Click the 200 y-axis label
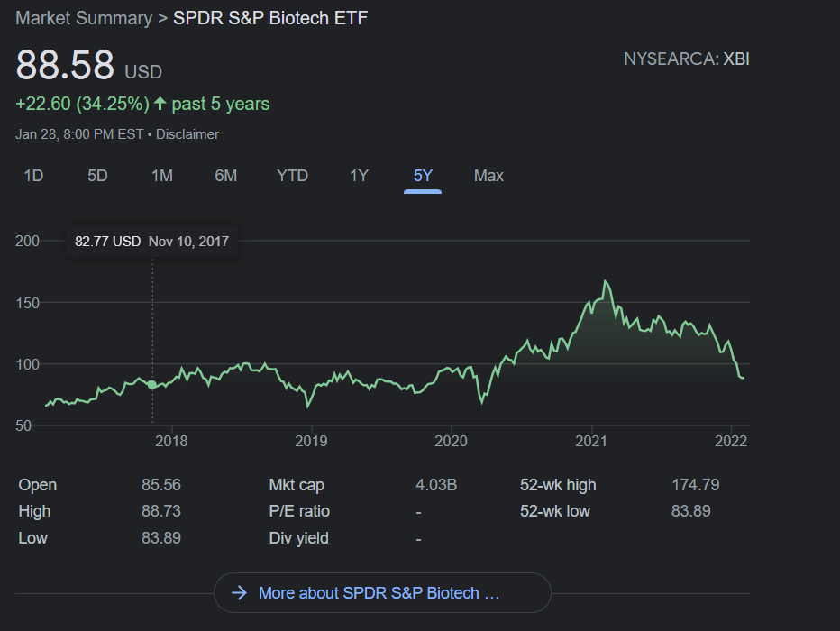Image resolution: width=840 pixels, height=631 pixels. pyautogui.click(x=27, y=241)
